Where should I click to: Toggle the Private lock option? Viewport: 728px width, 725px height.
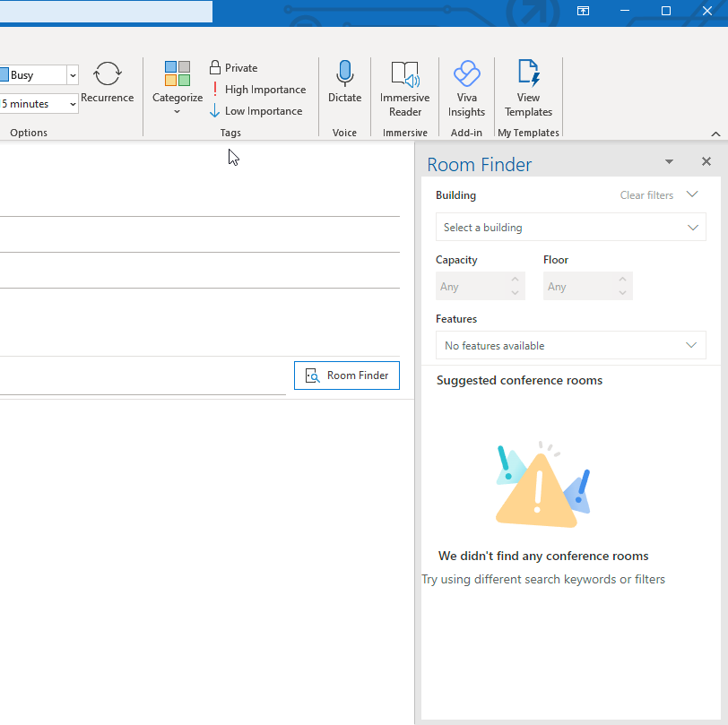233,68
